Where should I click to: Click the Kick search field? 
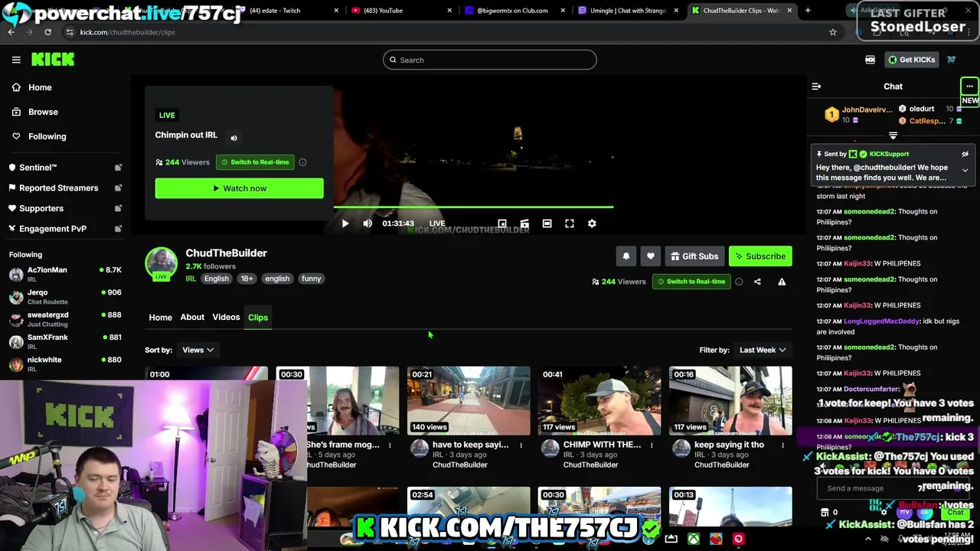(490, 60)
